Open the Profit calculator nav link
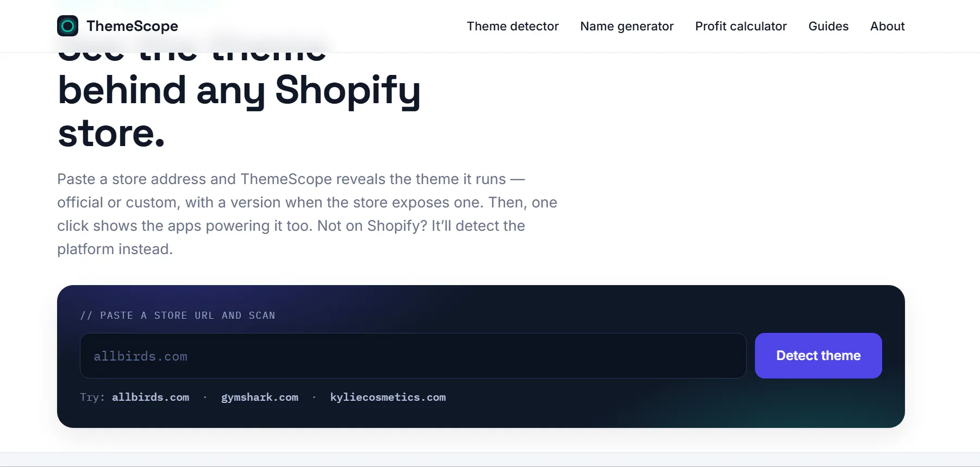The image size is (980, 467). 741,26
